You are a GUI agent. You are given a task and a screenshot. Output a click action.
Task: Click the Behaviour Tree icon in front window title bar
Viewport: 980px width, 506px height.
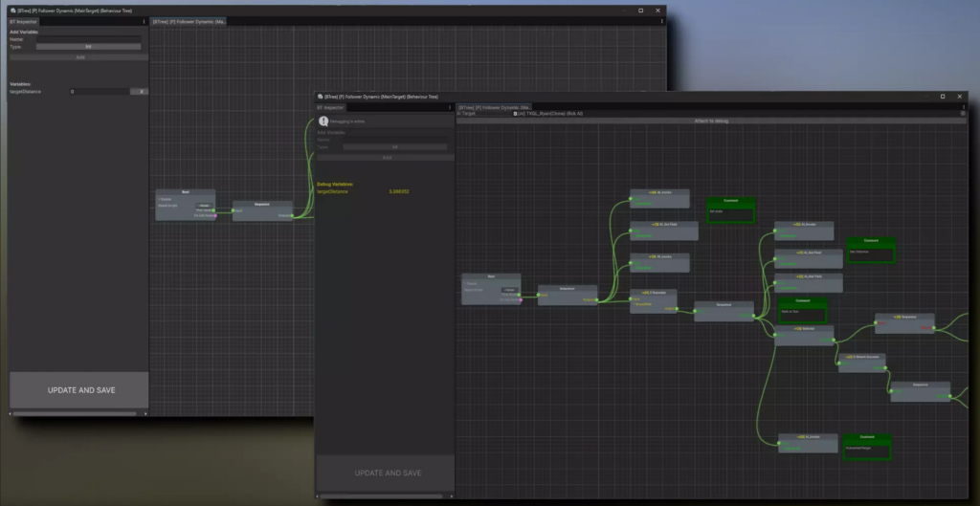[321, 97]
